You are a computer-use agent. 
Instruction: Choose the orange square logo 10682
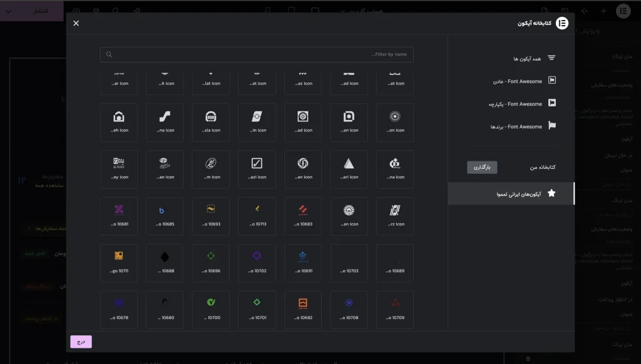tap(303, 310)
